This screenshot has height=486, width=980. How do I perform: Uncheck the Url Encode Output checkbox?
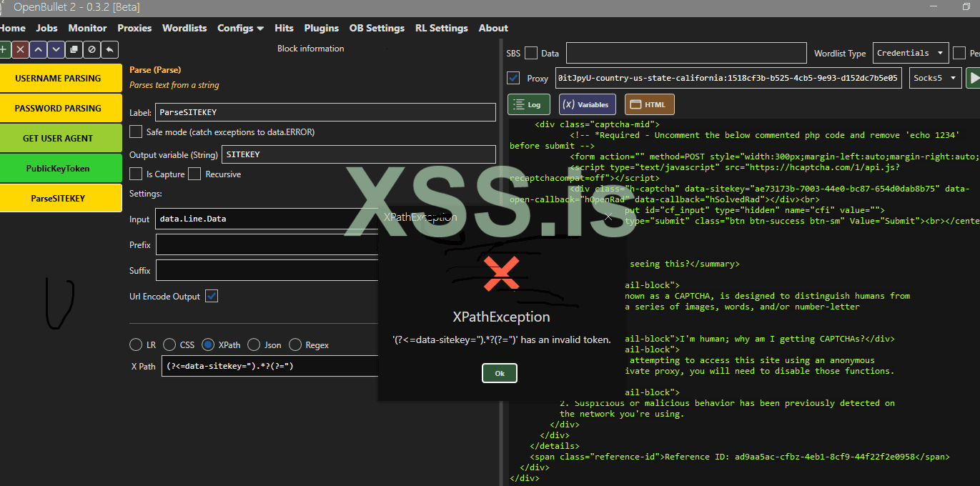212,296
